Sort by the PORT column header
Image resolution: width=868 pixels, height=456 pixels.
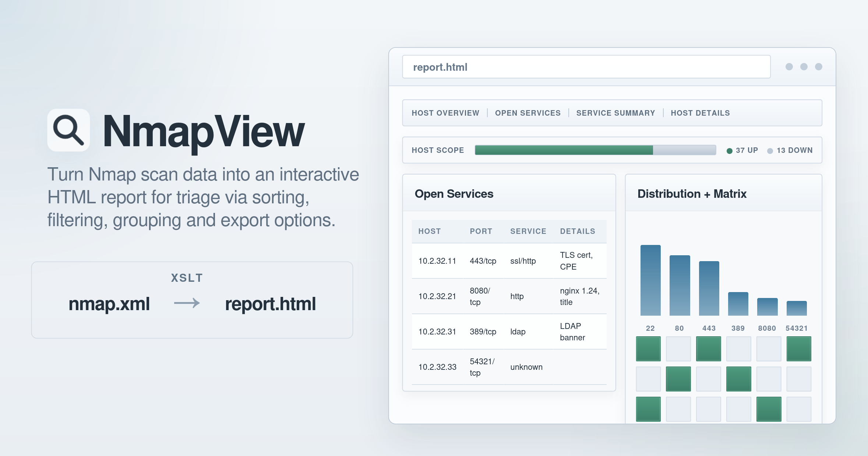(481, 231)
